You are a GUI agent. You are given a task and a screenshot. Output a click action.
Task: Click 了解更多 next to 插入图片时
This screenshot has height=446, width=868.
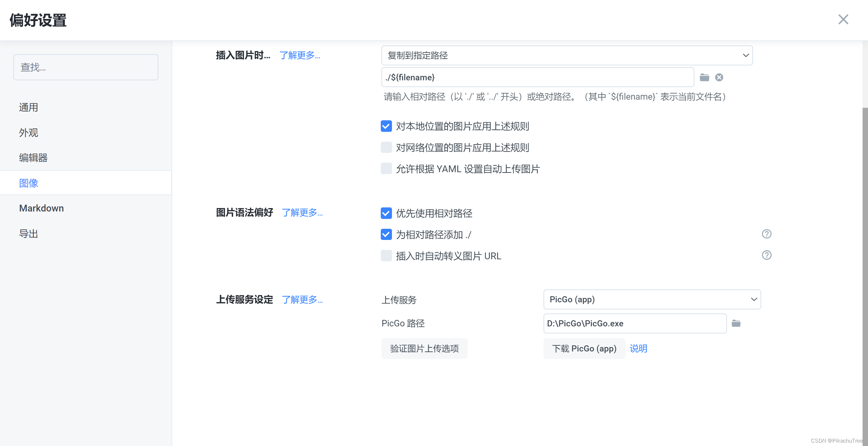point(300,55)
